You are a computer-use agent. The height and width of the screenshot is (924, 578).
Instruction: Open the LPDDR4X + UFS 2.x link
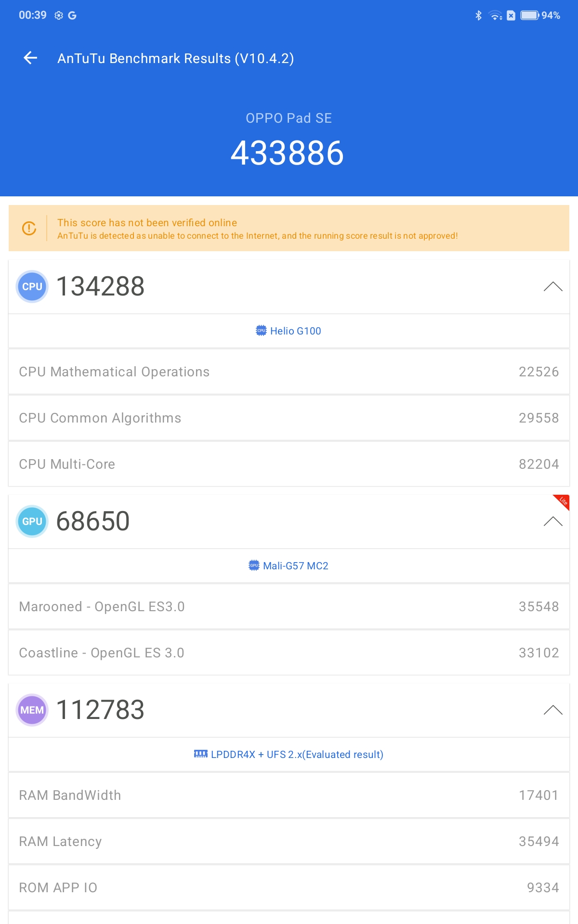(x=289, y=755)
